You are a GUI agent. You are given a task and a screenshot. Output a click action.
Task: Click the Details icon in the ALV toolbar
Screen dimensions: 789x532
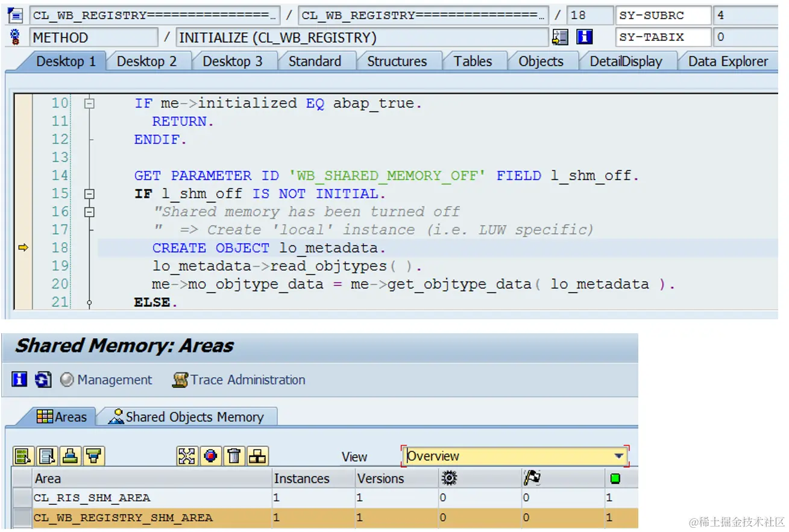[x=24, y=457]
